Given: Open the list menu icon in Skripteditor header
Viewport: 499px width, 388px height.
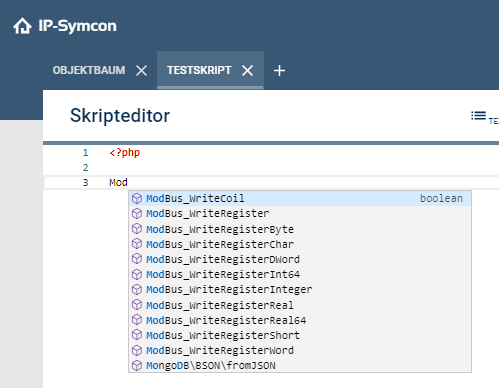Looking at the screenshot, I should 478,116.
